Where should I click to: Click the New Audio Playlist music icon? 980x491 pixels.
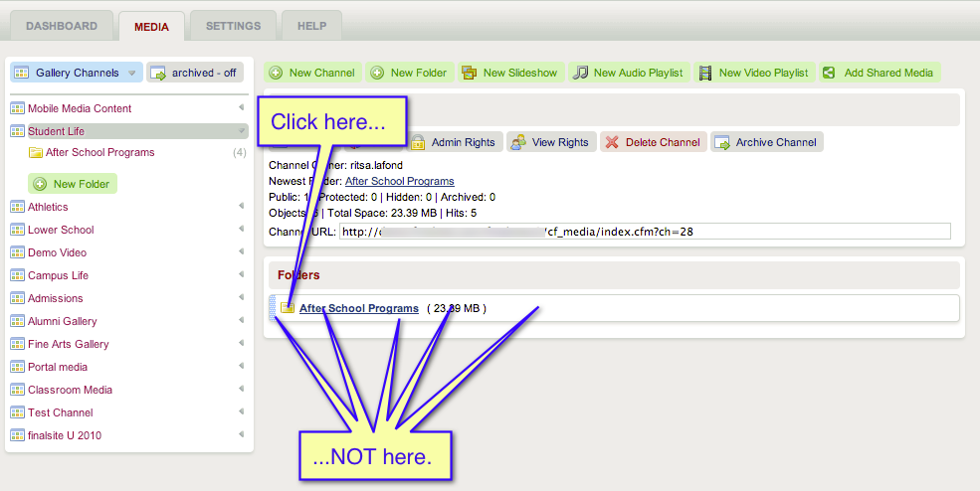(x=581, y=73)
